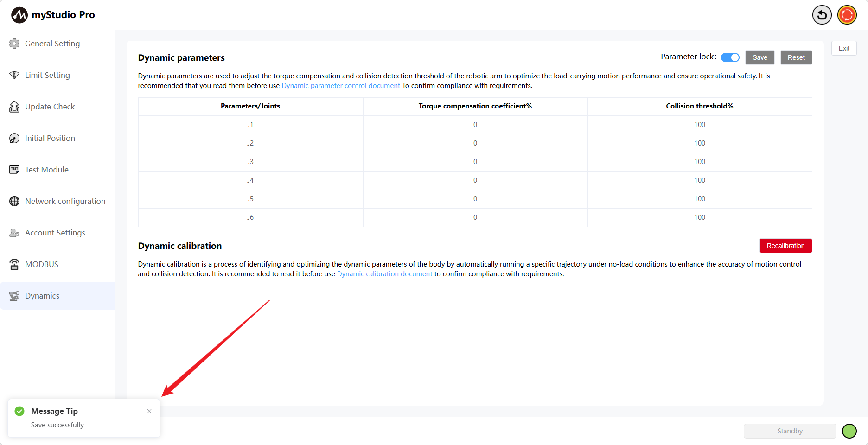Image resolution: width=868 pixels, height=445 pixels.
Task: Click the Network configuration globe icon
Action: (14, 201)
